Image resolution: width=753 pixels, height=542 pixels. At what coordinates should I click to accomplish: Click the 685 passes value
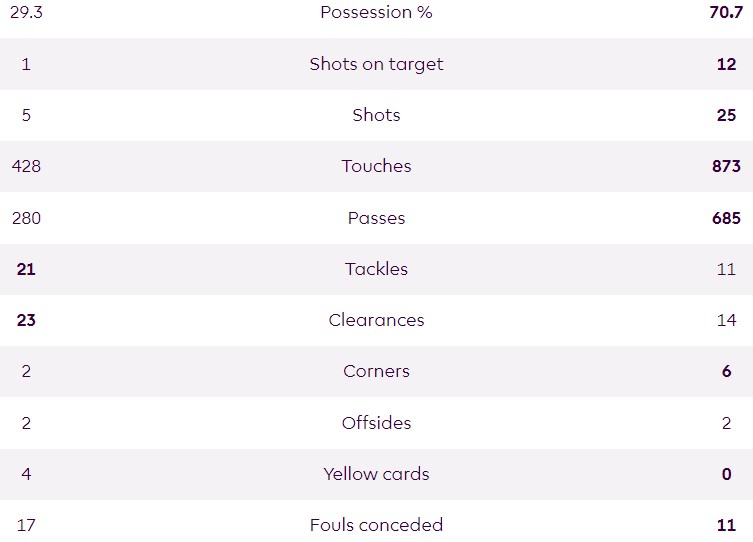726,218
